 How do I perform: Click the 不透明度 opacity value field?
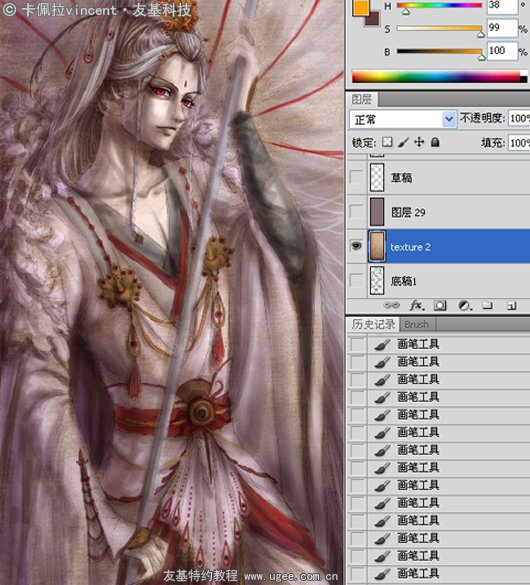click(519, 119)
